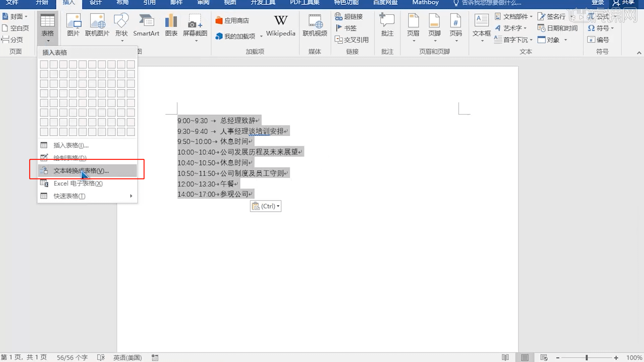
Task: Select 文本转换成表格(V)... convert text to table
Action: [87, 171]
